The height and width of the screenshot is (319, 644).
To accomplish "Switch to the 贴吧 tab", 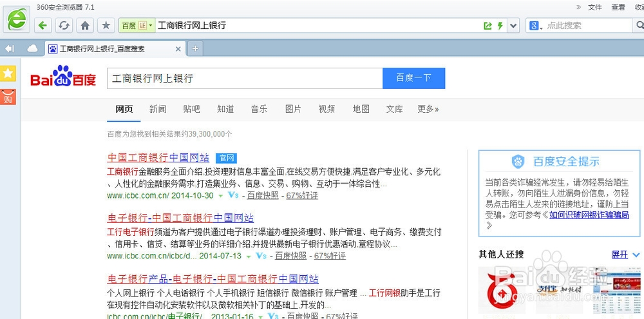I will (191, 109).
